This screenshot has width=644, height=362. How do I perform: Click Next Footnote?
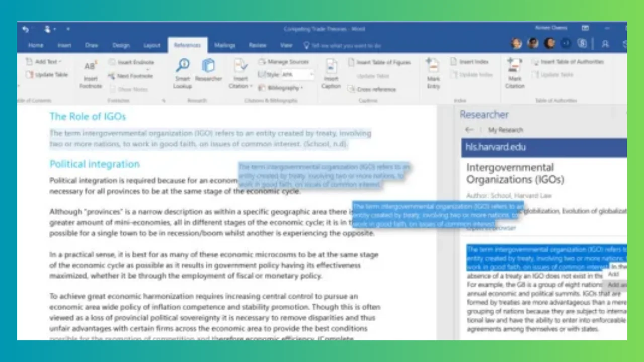pyautogui.click(x=130, y=76)
